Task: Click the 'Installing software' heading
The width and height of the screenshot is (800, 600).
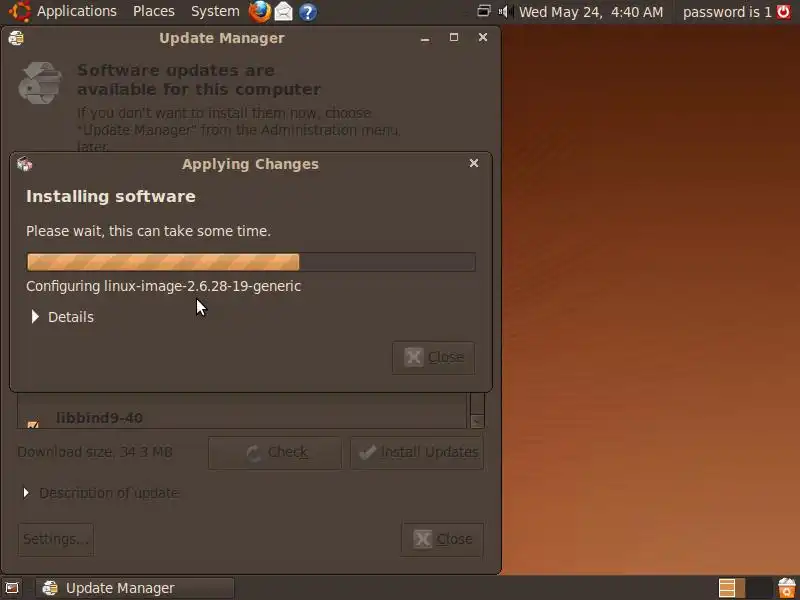Action: [x=111, y=196]
